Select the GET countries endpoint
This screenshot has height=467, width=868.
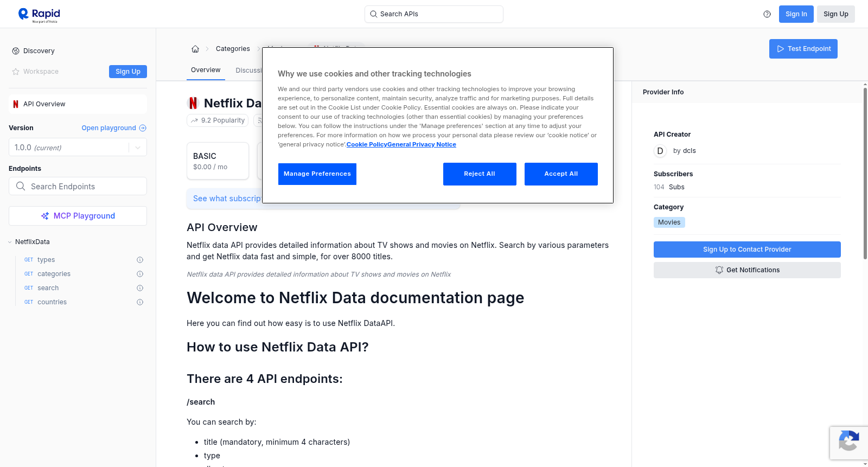point(46,302)
